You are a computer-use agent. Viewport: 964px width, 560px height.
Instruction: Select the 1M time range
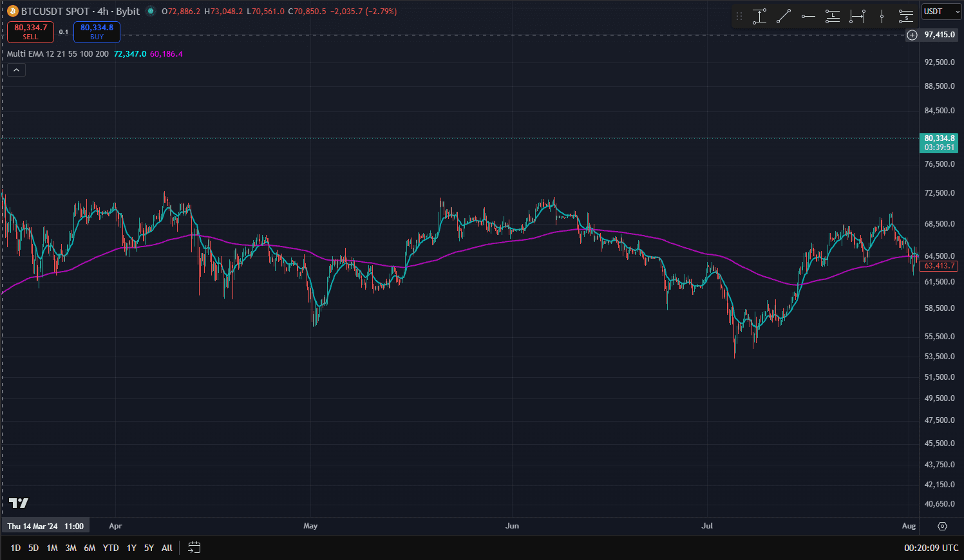click(52, 548)
